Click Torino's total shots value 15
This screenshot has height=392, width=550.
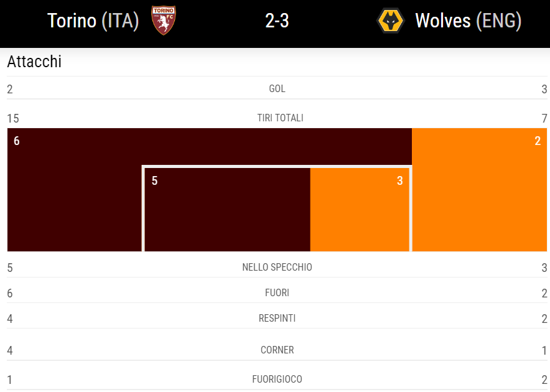[13, 118]
